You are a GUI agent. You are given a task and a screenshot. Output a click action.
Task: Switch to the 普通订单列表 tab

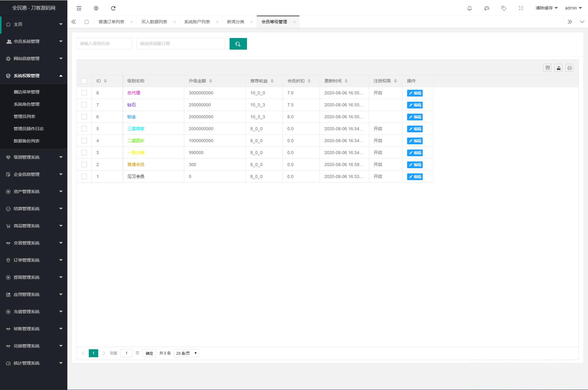tap(111, 22)
